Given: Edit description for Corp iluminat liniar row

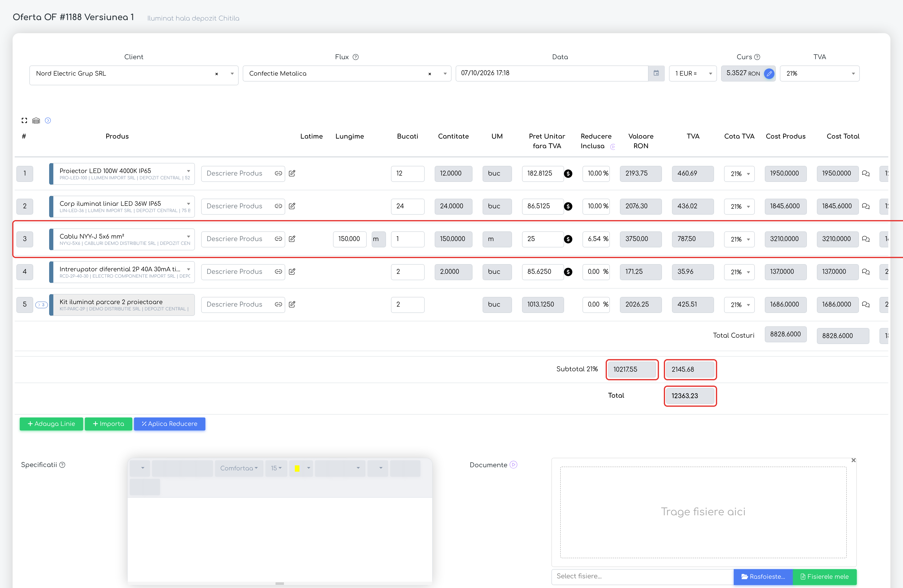Looking at the screenshot, I should pos(292,206).
